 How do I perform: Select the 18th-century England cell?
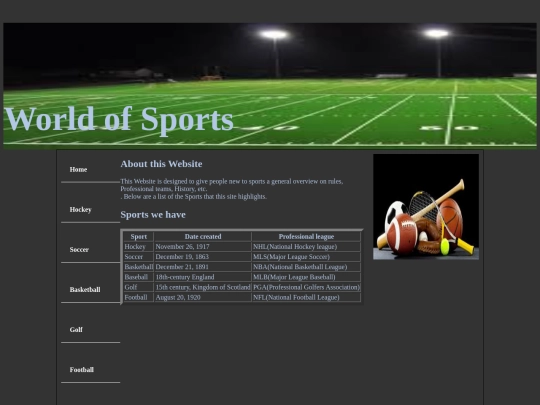coord(203,277)
